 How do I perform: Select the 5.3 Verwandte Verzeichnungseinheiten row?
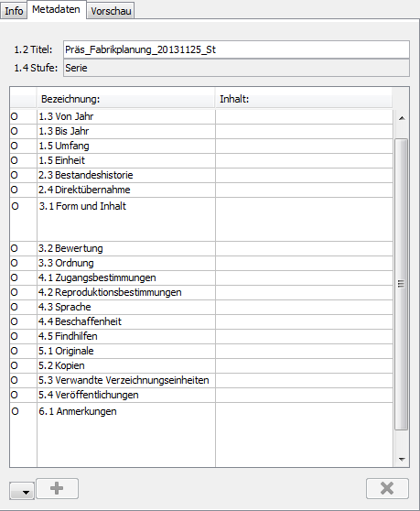click(x=201, y=380)
